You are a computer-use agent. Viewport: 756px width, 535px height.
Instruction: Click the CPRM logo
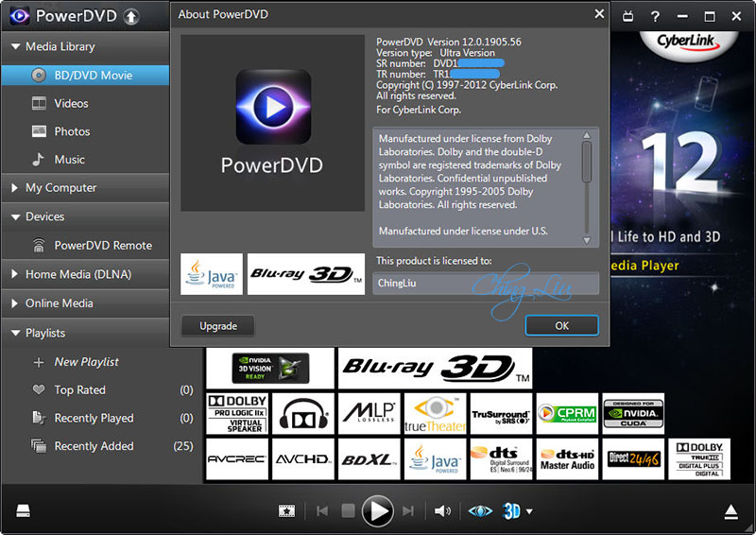[568, 414]
